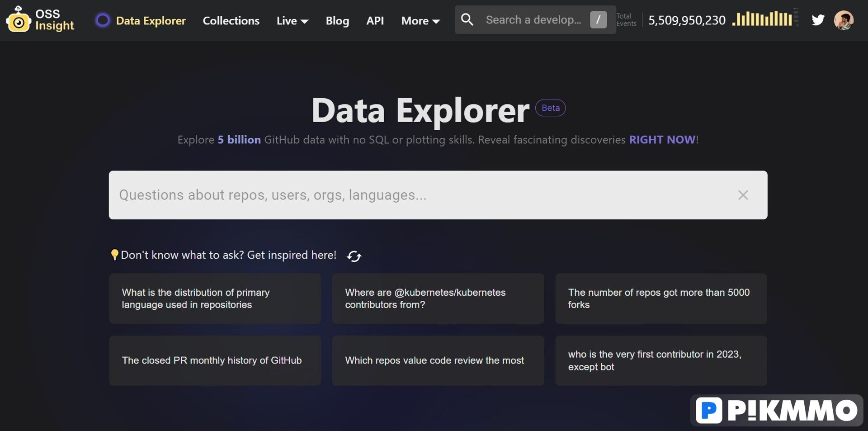Clear the question input with X

click(743, 195)
